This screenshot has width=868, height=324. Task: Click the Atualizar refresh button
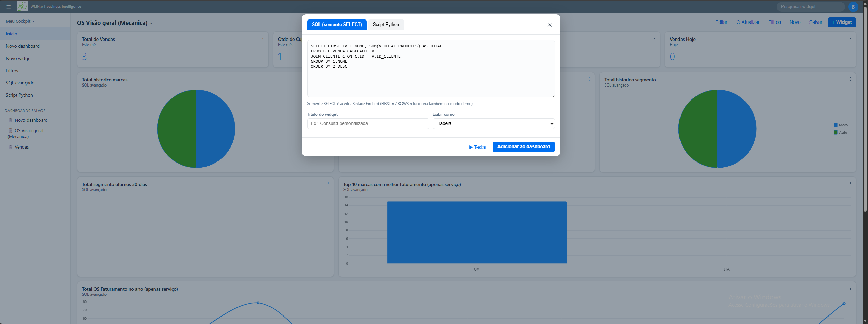pyautogui.click(x=748, y=22)
